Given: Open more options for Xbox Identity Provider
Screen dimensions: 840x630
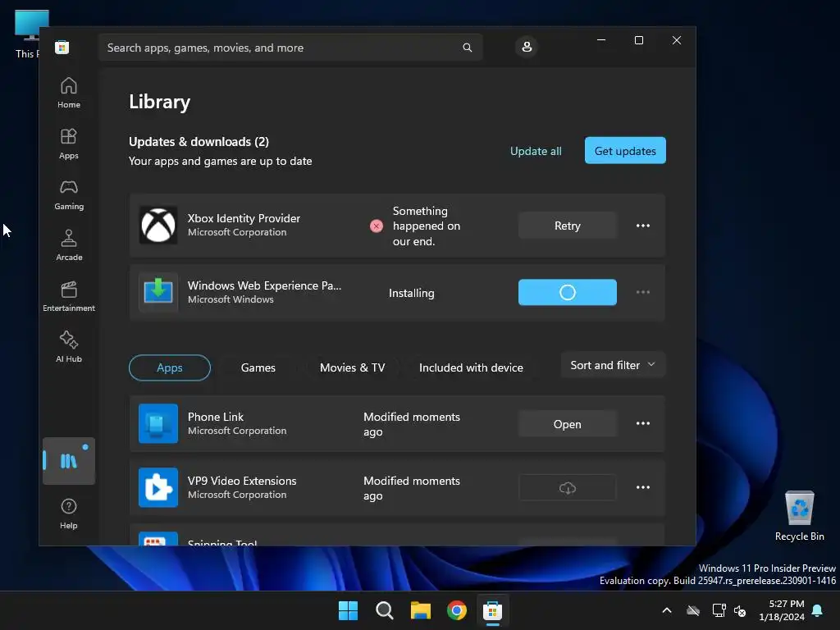Looking at the screenshot, I should [643, 226].
